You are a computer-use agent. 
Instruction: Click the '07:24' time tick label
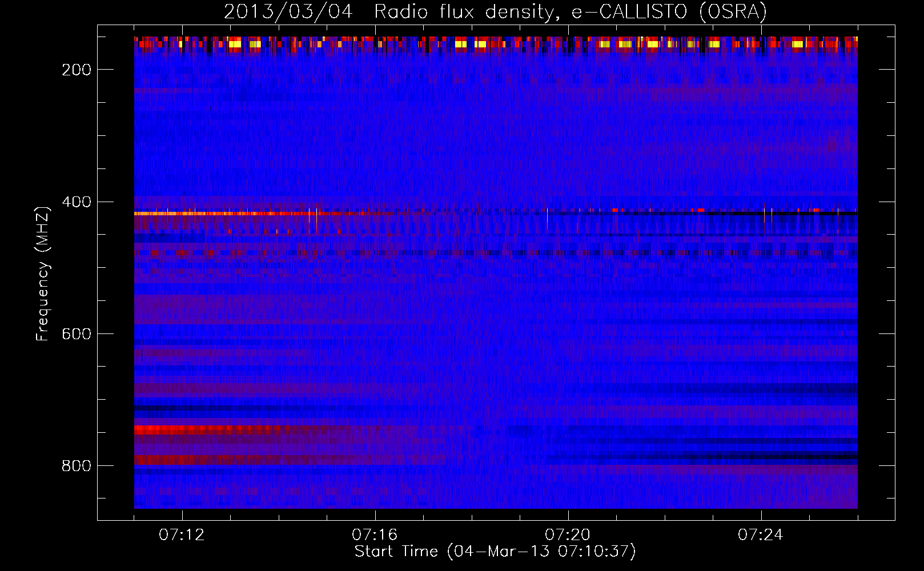point(761,535)
